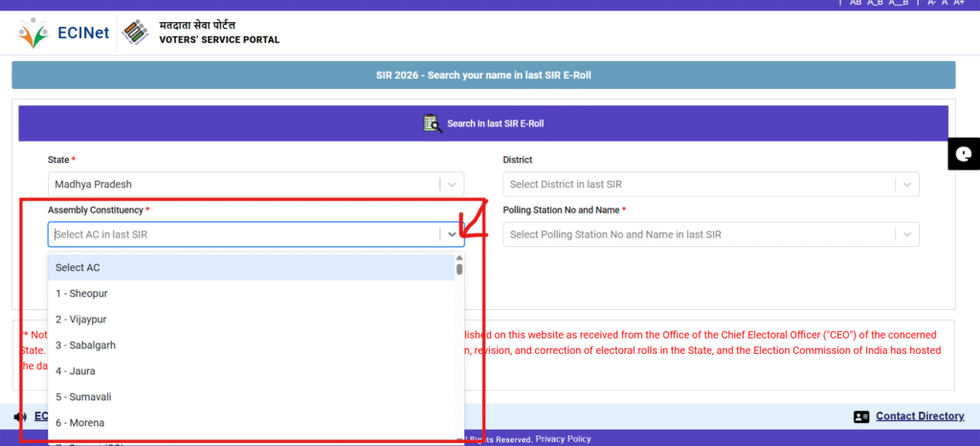Viewport: 980px width, 446px height.
Task: Open the Contact Directory link
Action: pos(920,416)
